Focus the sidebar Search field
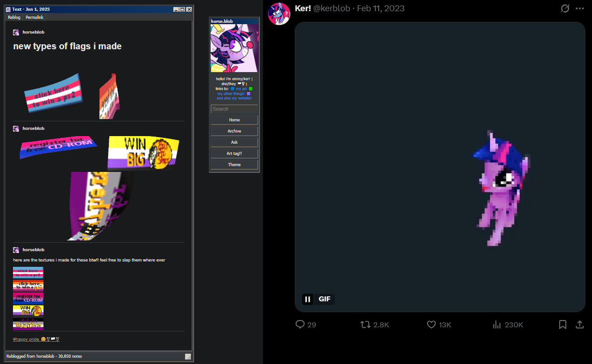Viewport: 592px width, 364px height. [x=234, y=109]
